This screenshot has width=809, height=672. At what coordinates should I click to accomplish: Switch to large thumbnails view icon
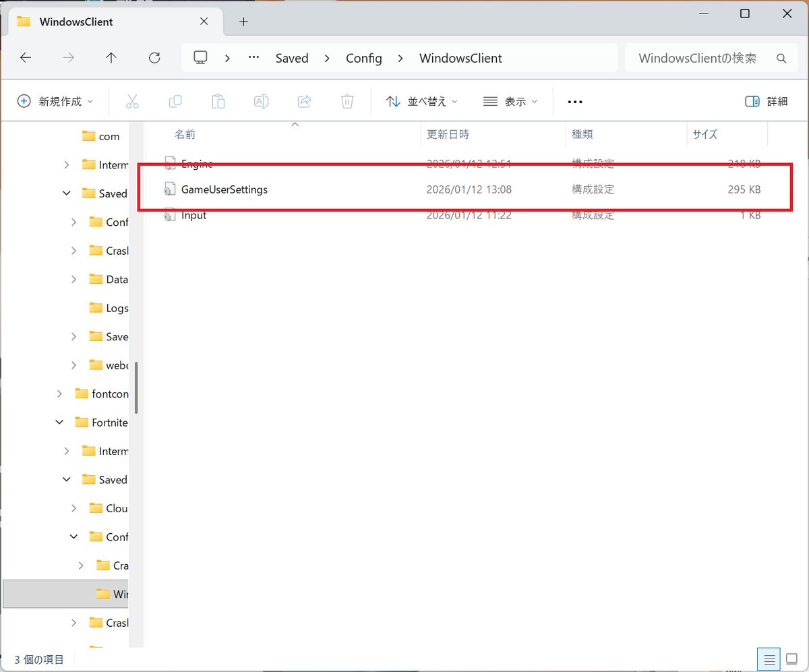(x=791, y=658)
